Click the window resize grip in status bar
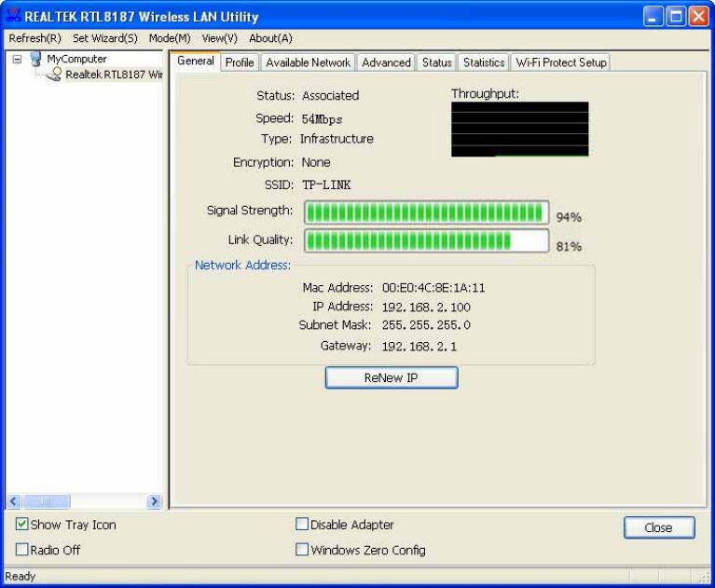The image size is (715, 588). [x=704, y=577]
